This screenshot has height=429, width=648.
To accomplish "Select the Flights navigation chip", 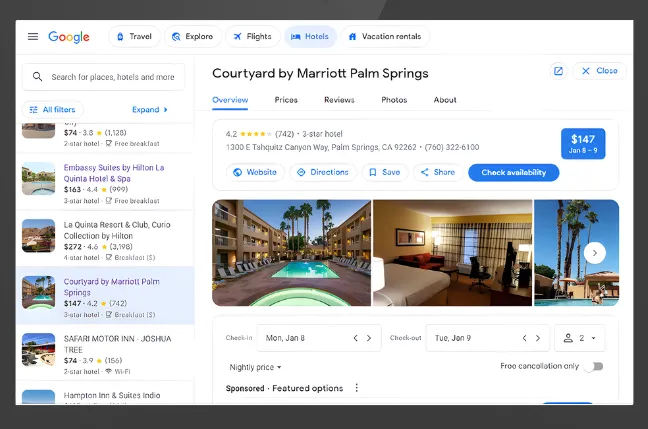I will 252,37.
